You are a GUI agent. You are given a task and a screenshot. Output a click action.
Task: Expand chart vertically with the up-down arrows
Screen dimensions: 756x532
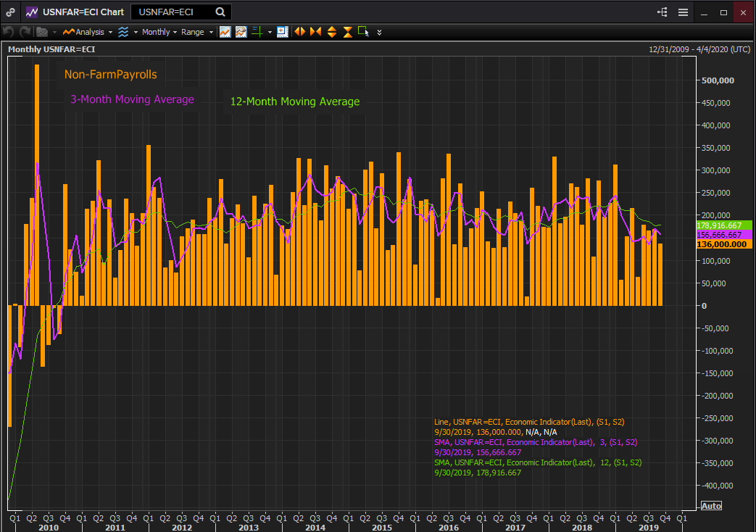(x=332, y=32)
